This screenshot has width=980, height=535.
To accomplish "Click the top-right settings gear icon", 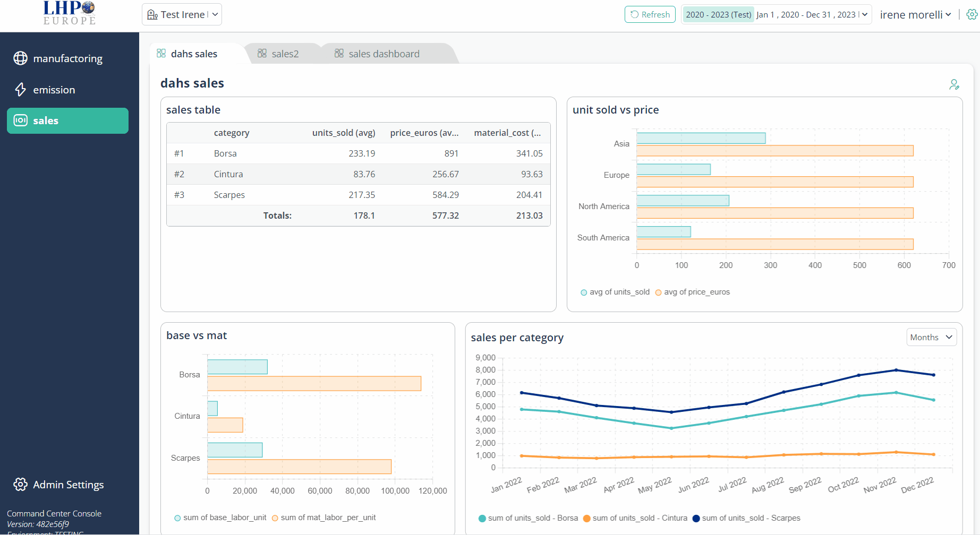I will [x=972, y=15].
